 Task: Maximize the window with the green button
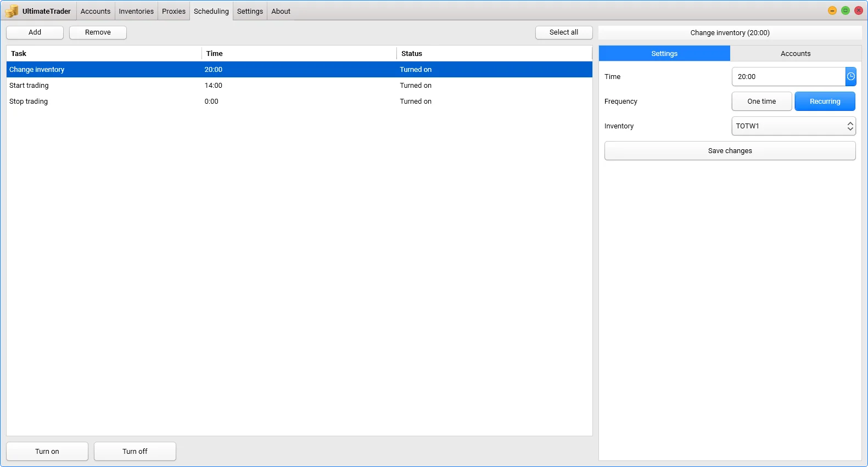click(x=845, y=10)
